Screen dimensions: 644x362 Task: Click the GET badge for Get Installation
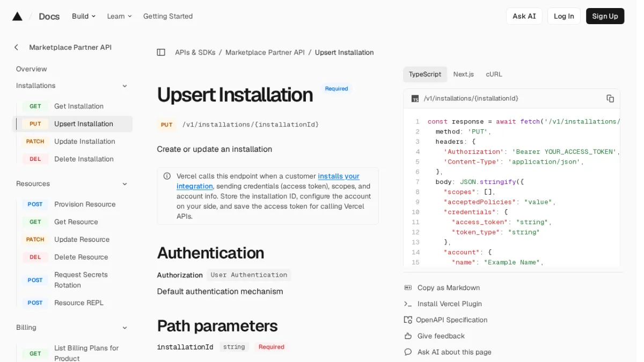pos(35,106)
